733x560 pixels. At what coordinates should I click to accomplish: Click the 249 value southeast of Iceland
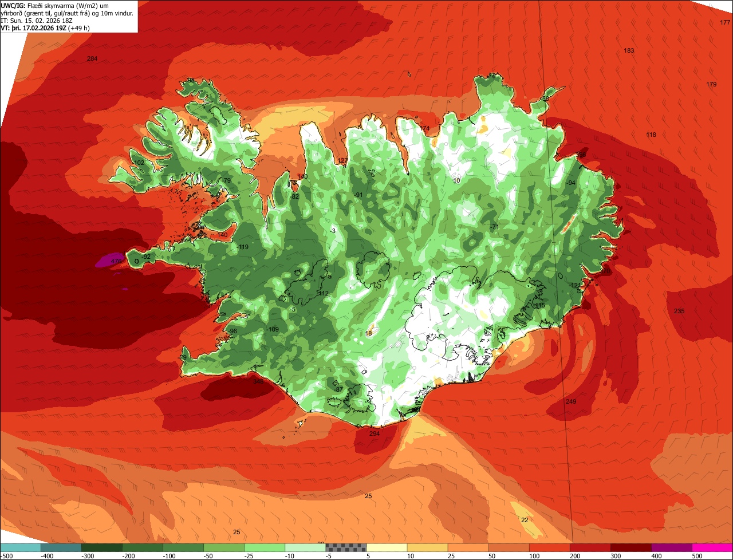click(x=571, y=401)
